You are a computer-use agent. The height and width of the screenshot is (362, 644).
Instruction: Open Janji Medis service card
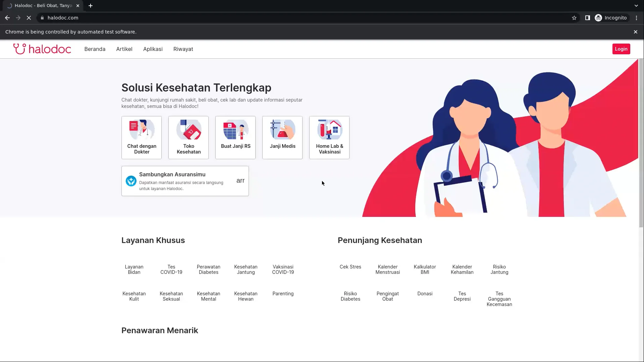(282, 137)
